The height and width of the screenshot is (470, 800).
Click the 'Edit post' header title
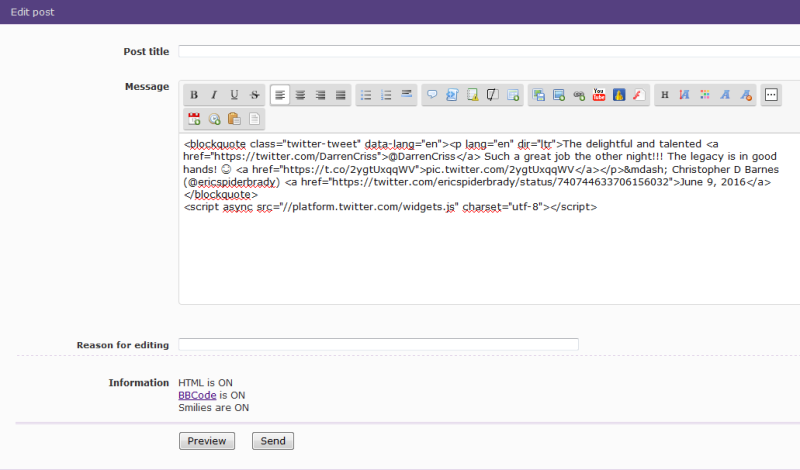pyautogui.click(x=32, y=12)
